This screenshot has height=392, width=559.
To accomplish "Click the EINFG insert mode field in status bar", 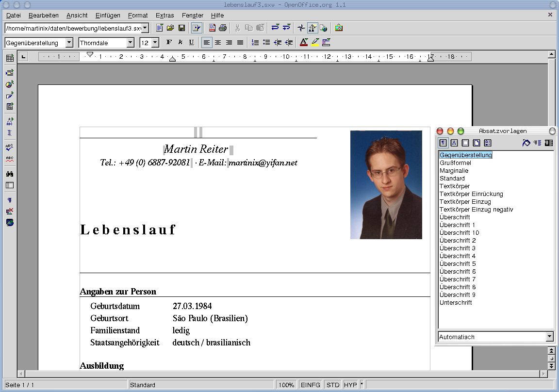I will click(310, 385).
